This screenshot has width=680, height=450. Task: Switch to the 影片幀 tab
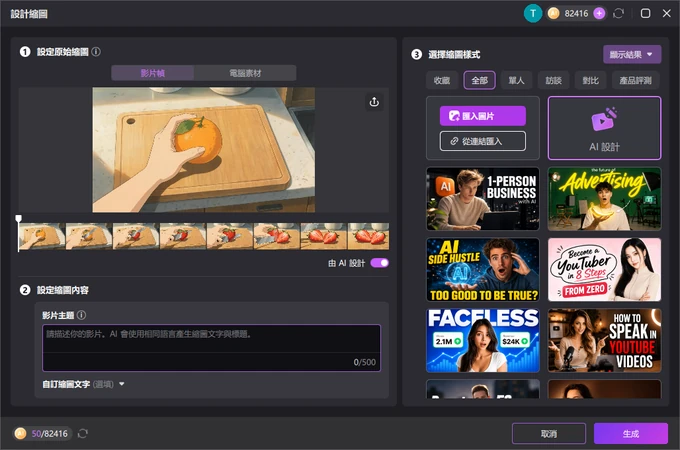[x=152, y=73]
